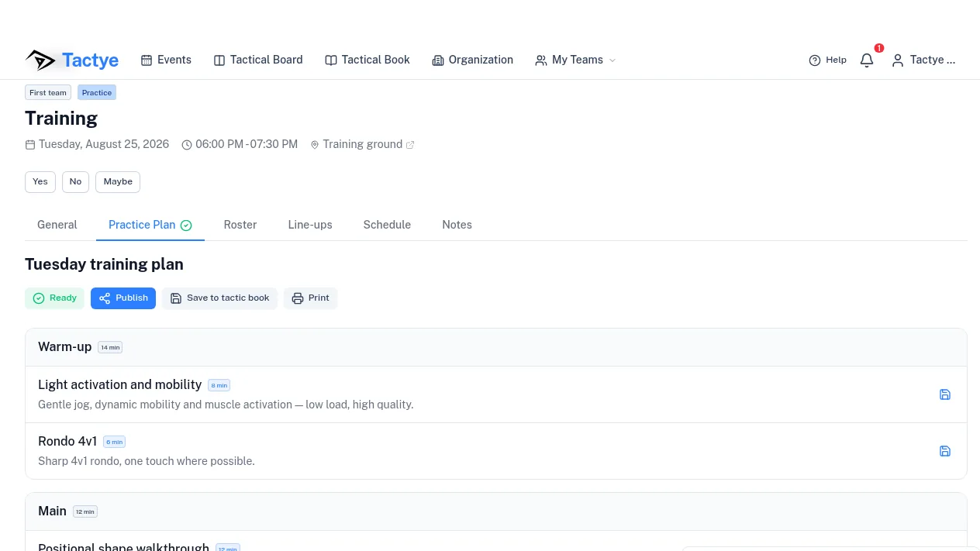Go to Organization
980x551 pixels.
tap(473, 60)
